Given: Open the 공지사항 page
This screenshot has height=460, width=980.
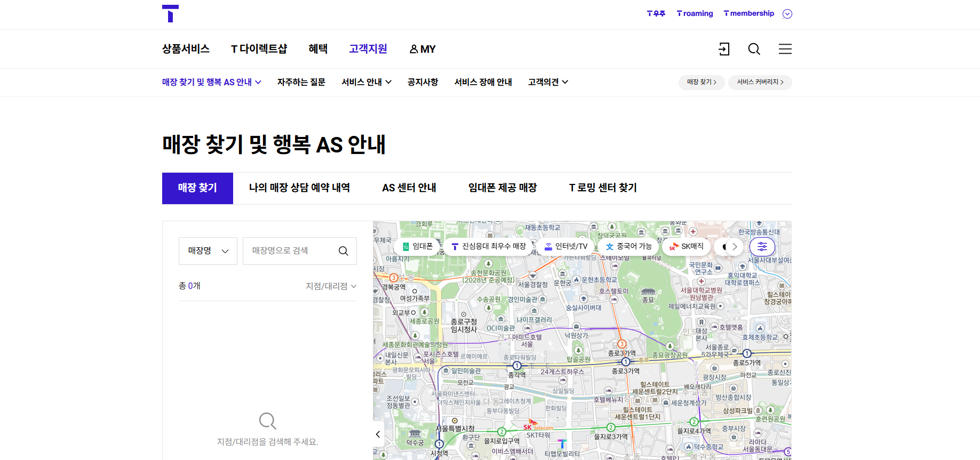Looking at the screenshot, I should (423, 82).
